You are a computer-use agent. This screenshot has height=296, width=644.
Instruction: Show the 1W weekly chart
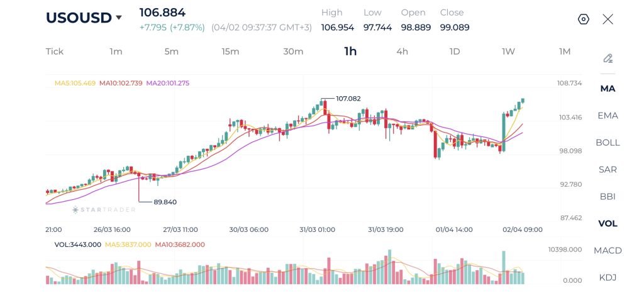pos(508,52)
